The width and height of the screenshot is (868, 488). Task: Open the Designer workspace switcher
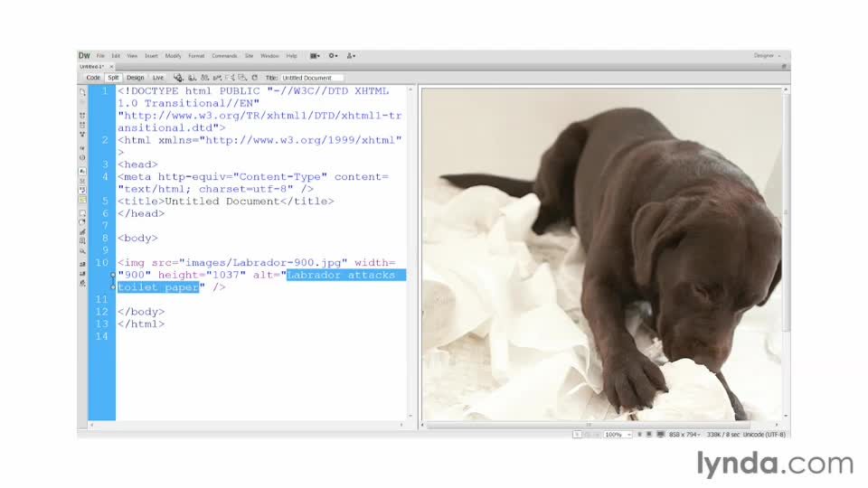click(x=768, y=56)
